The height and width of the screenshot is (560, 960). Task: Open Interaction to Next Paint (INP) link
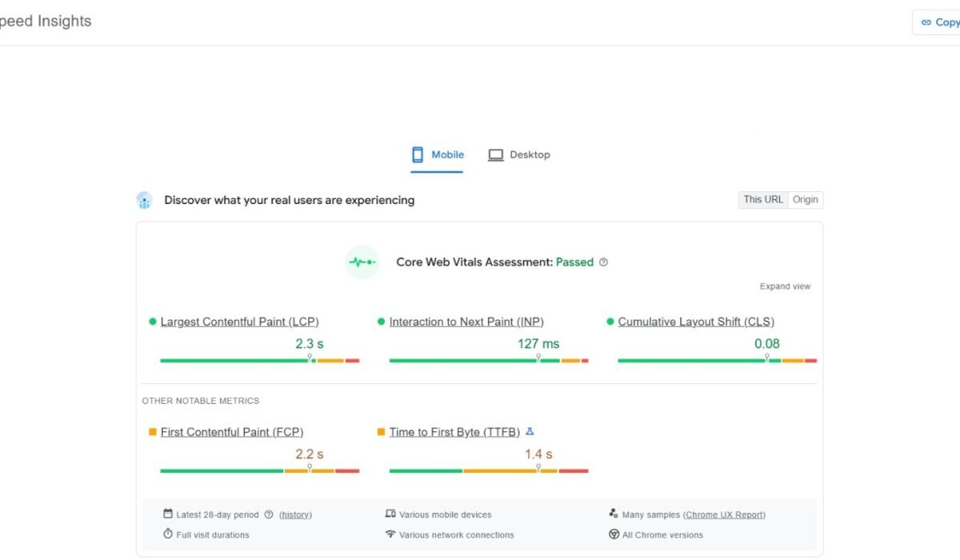coord(466,322)
